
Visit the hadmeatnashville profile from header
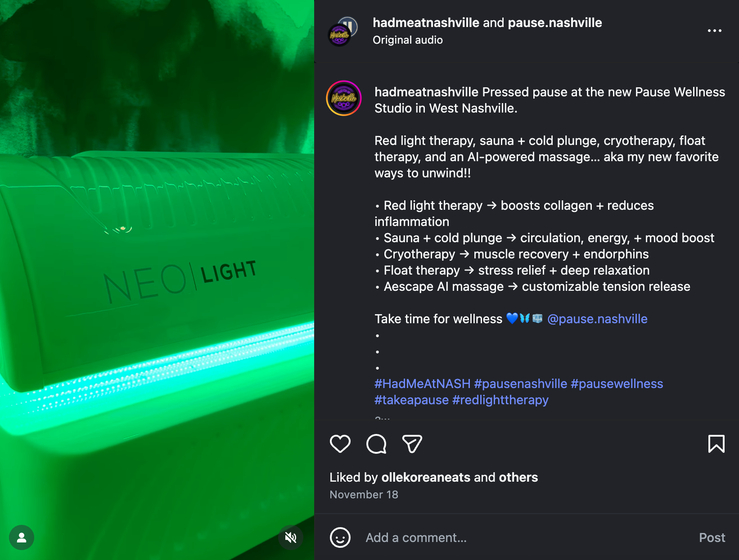[x=426, y=23]
